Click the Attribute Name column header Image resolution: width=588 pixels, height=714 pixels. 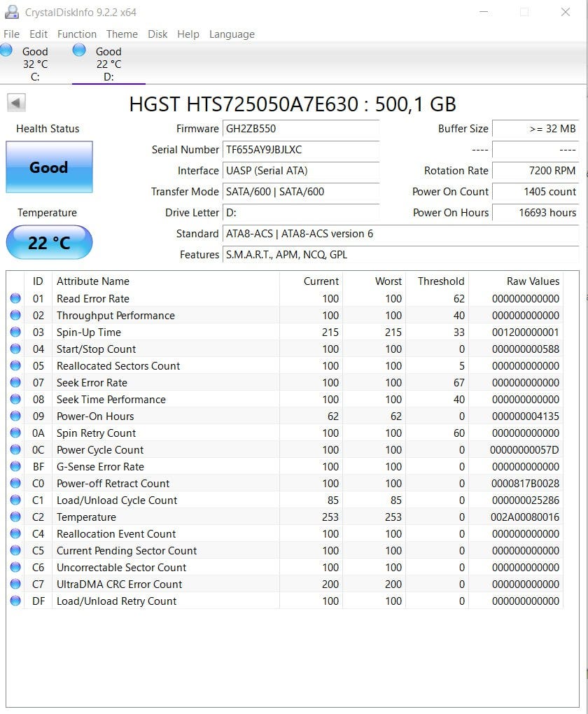point(93,281)
